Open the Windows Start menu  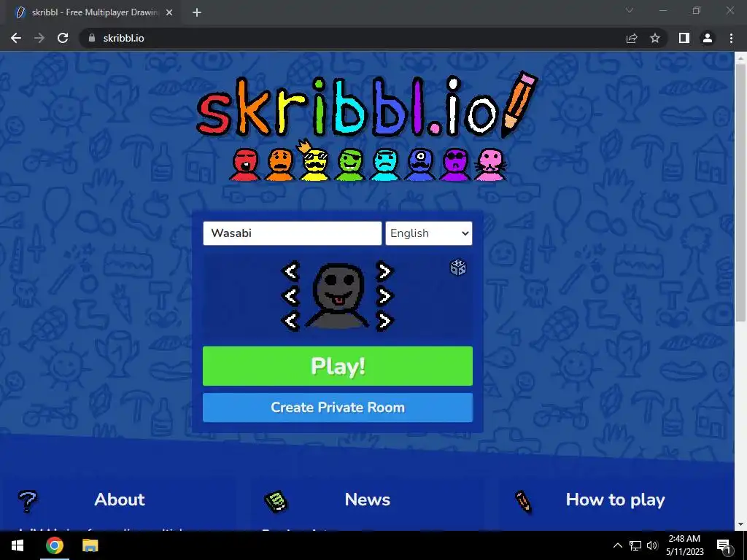point(18,545)
